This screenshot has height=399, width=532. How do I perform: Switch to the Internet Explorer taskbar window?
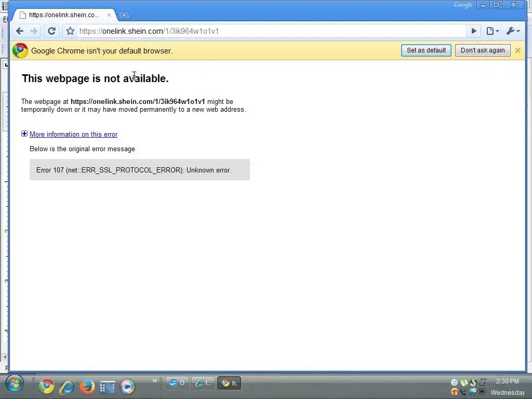click(x=203, y=383)
